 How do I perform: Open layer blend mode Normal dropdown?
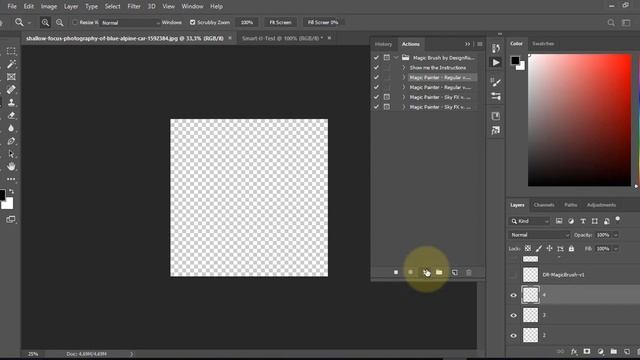(x=539, y=235)
